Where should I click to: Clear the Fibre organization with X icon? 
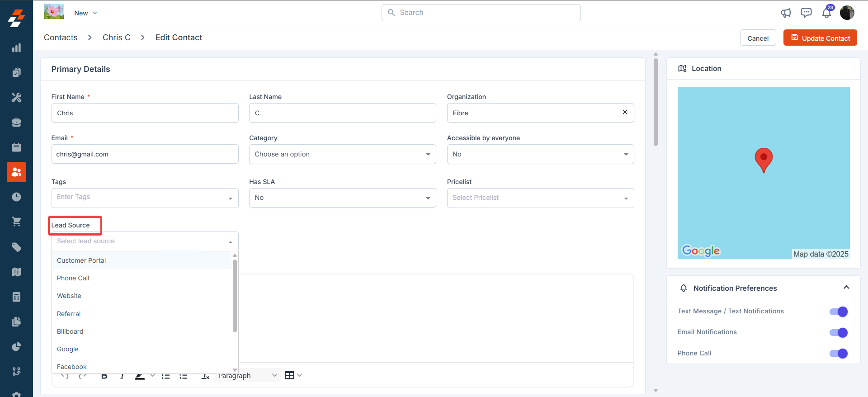pyautogui.click(x=625, y=112)
